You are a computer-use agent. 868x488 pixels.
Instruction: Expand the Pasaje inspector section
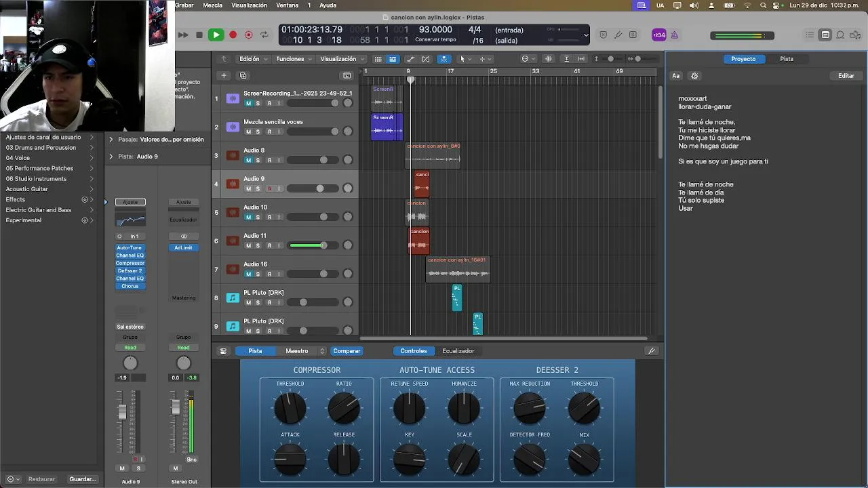click(x=111, y=140)
